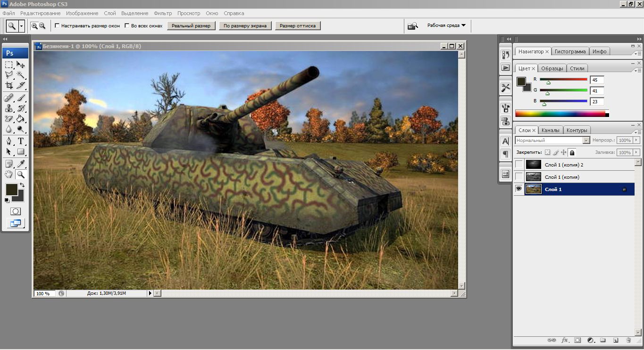Select the Type tool
This screenshot has height=350, width=644.
tap(21, 142)
